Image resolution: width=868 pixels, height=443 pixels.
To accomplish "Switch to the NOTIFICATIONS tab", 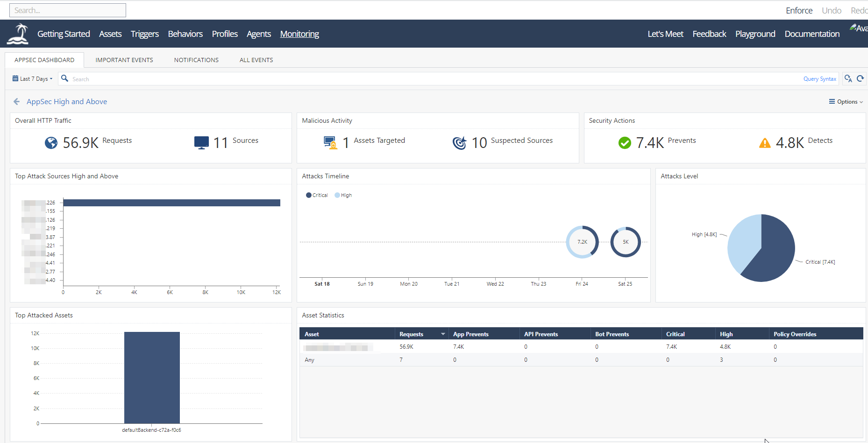I will point(196,60).
